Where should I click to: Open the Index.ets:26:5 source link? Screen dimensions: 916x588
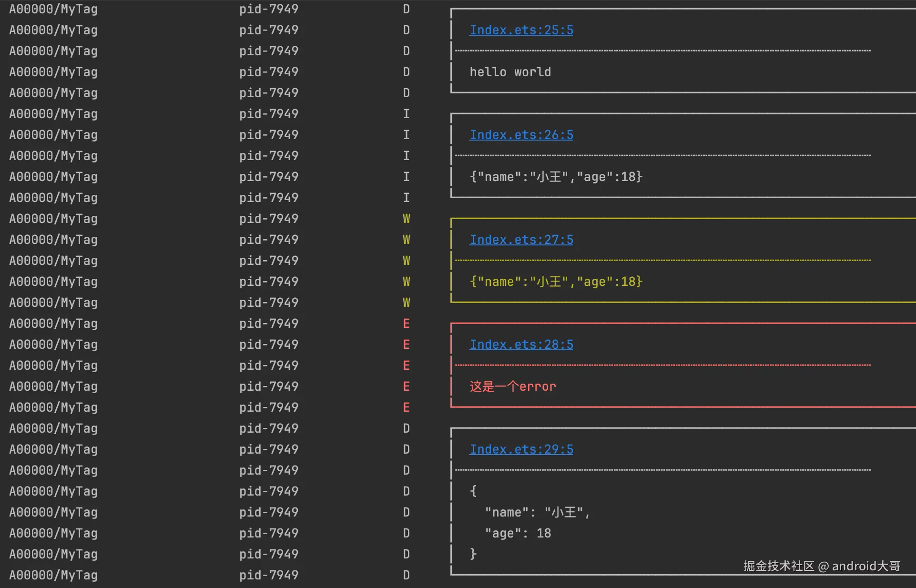[x=521, y=135]
